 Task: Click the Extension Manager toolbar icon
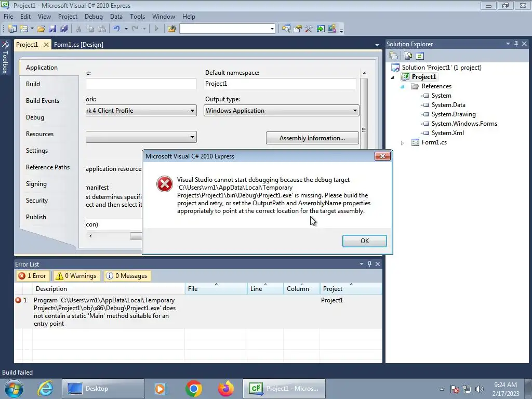pos(332,29)
